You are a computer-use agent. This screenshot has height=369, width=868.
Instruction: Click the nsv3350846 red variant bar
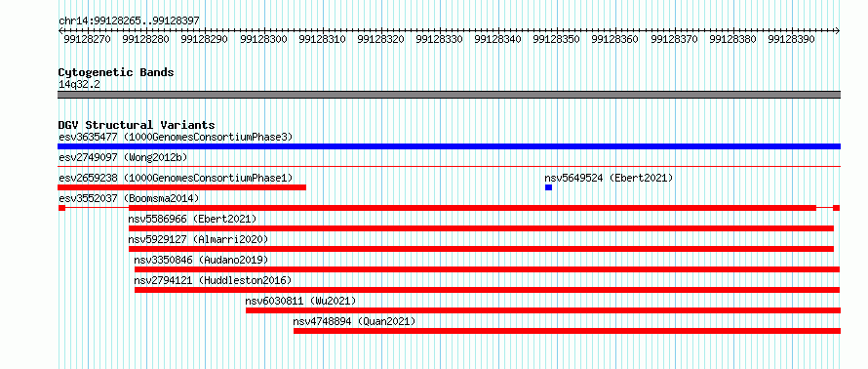coord(487,269)
